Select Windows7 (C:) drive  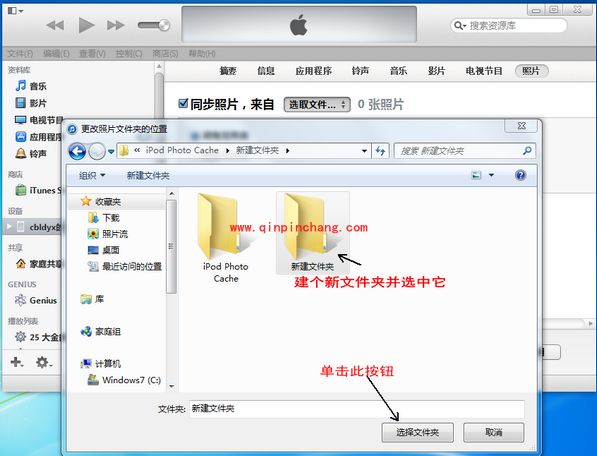click(125, 380)
